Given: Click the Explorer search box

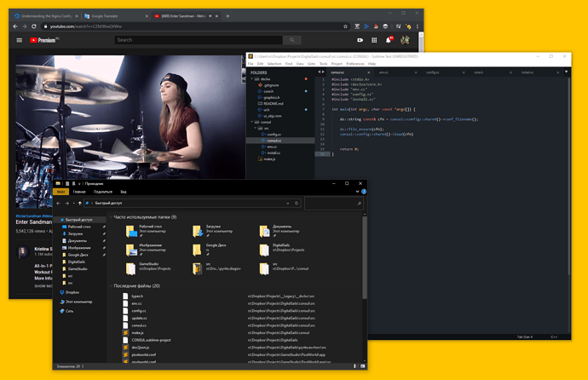Looking at the screenshot, I should pos(333,204).
